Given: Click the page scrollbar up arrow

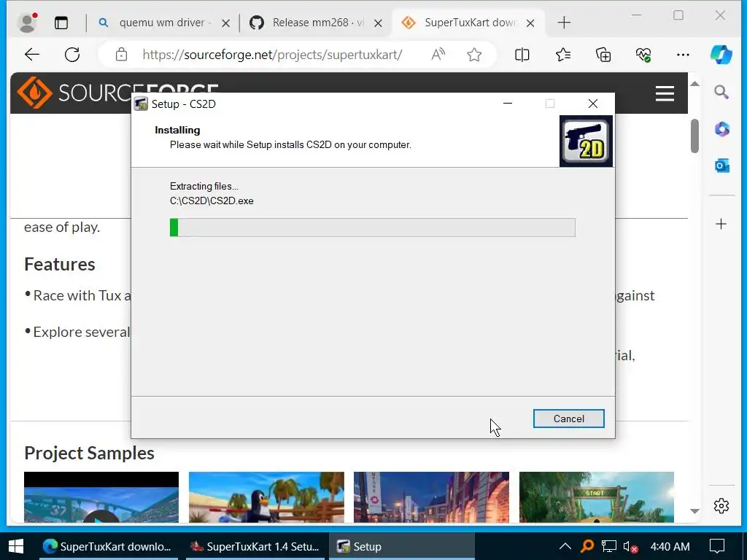Looking at the screenshot, I should (x=695, y=83).
